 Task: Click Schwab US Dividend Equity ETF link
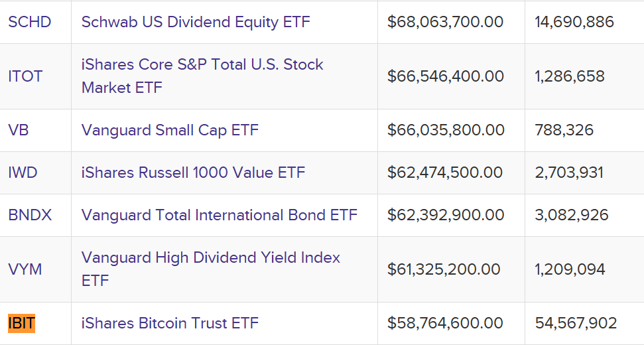tap(196, 22)
